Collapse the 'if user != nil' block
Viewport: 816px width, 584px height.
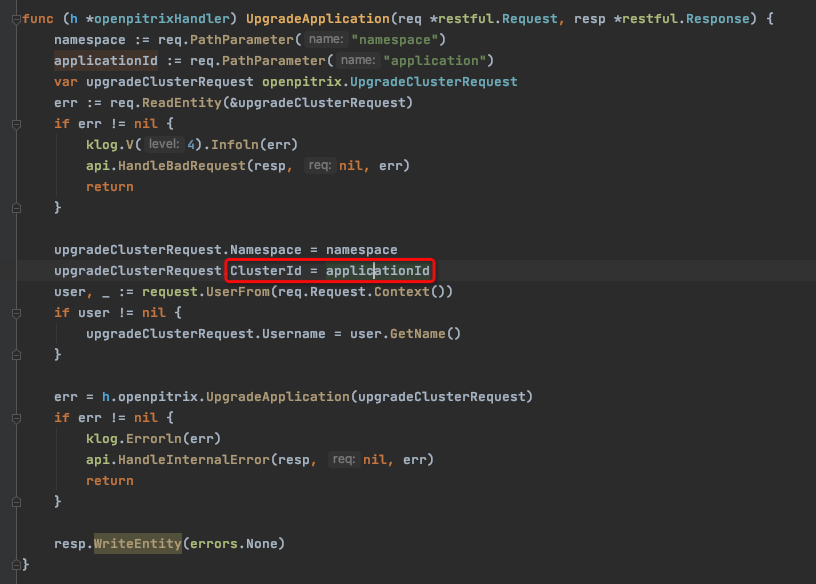(x=14, y=312)
